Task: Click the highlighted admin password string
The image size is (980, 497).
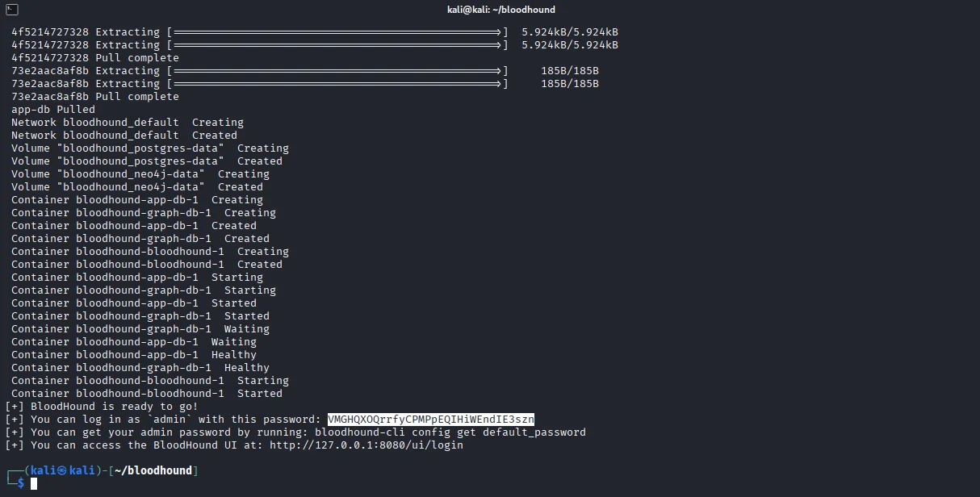Action: pyautogui.click(x=431, y=420)
